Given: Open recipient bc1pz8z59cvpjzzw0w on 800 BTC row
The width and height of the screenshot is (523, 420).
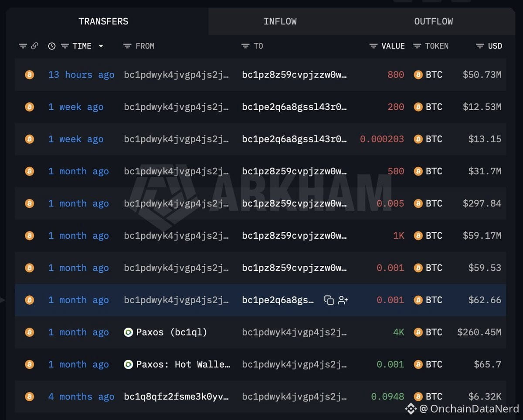Looking at the screenshot, I should point(294,75).
